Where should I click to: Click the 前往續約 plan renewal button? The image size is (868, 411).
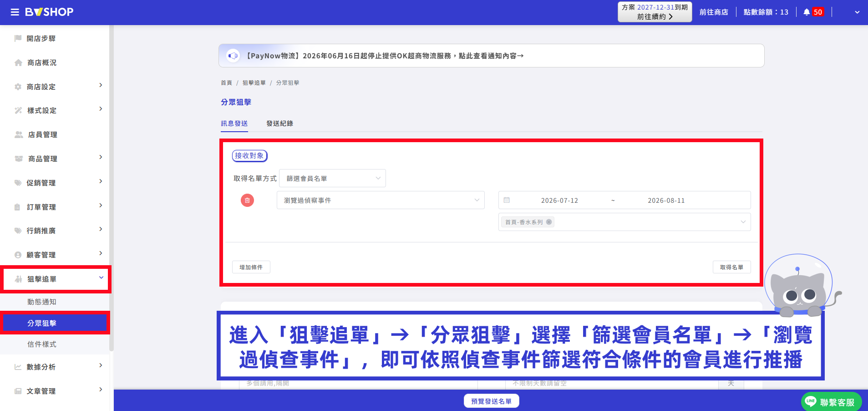[655, 12]
